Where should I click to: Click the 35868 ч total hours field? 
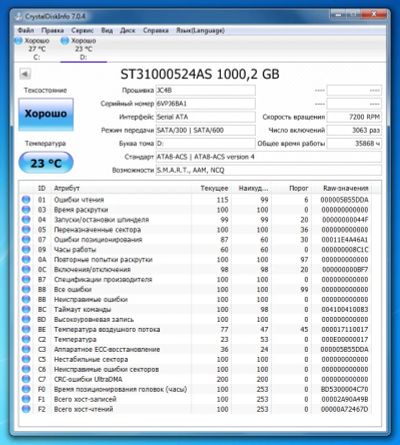click(x=354, y=144)
